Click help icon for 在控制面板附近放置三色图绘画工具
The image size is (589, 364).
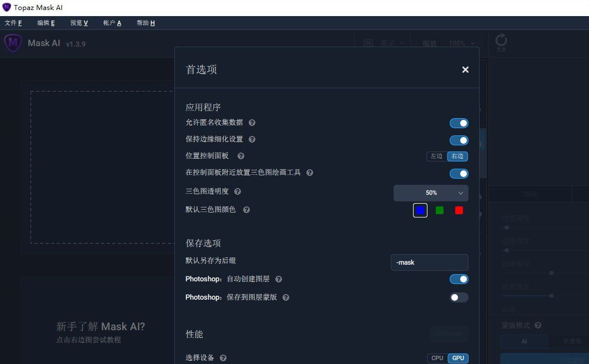click(310, 173)
